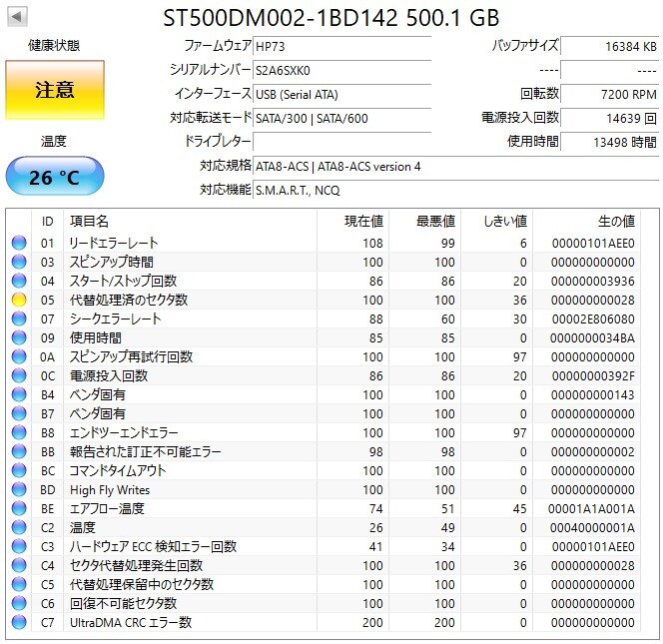Click worst value 51 in エアフロー温度 row
This screenshot has height=644, width=663.
(447, 508)
